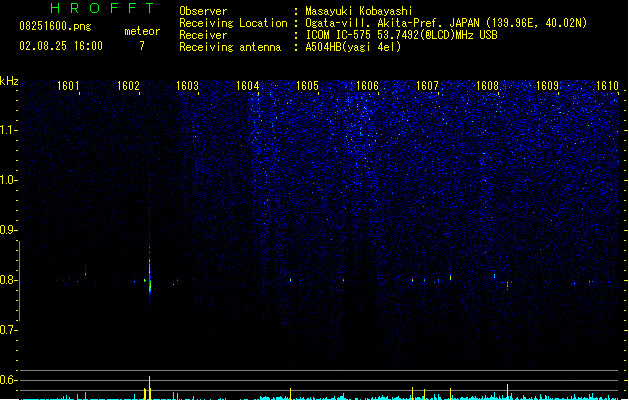Click the Observer label
This screenshot has height=400, width=629.
pyautogui.click(x=203, y=11)
